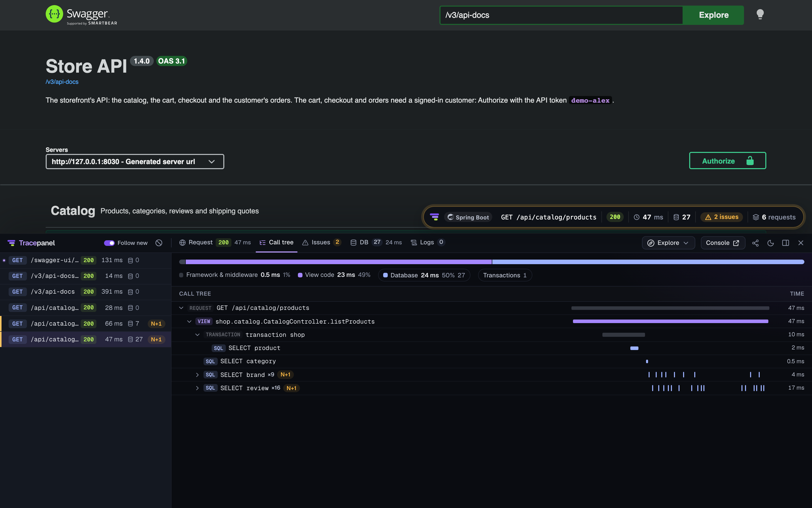Click the split panel layout icon
Screen dimensions: 812x508
[786, 243]
